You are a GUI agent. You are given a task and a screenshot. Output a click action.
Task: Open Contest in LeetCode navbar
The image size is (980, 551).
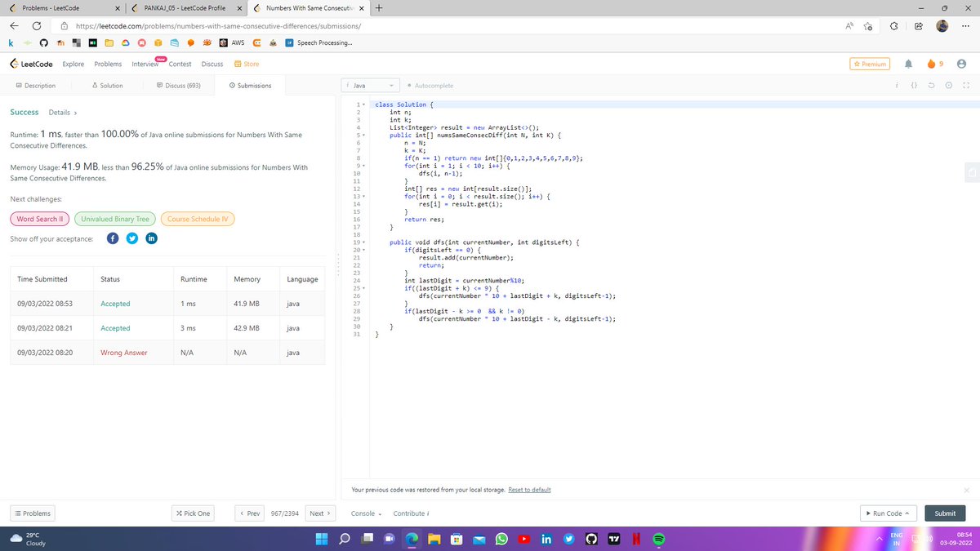(x=180, y=64)
